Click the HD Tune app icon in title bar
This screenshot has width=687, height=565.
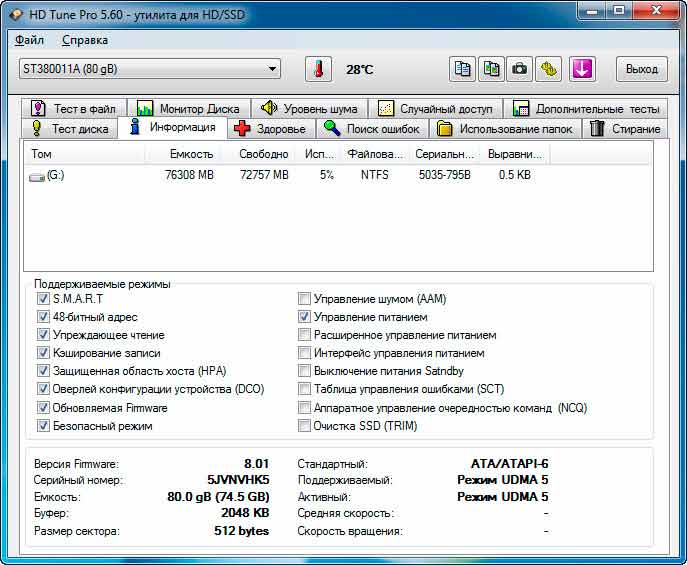[16, 14]
